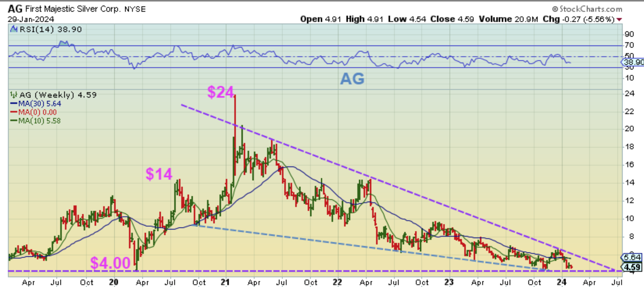Image resolution: width=644 pixels, height=287 pixels.
Task: Click the RSI(14) 38.90 legend text
Action: pos(51,29)
